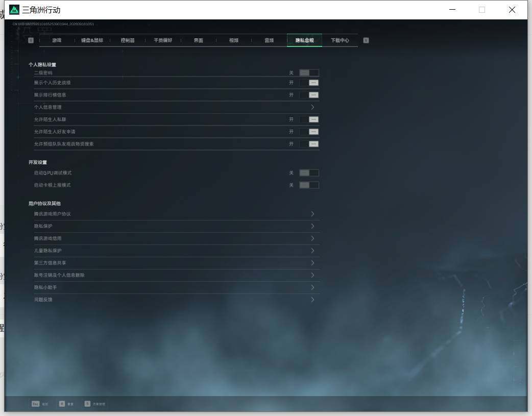Click the Esc key icon in the bottom bar
The image size is (532, 416).
click(x=35, y=404)
